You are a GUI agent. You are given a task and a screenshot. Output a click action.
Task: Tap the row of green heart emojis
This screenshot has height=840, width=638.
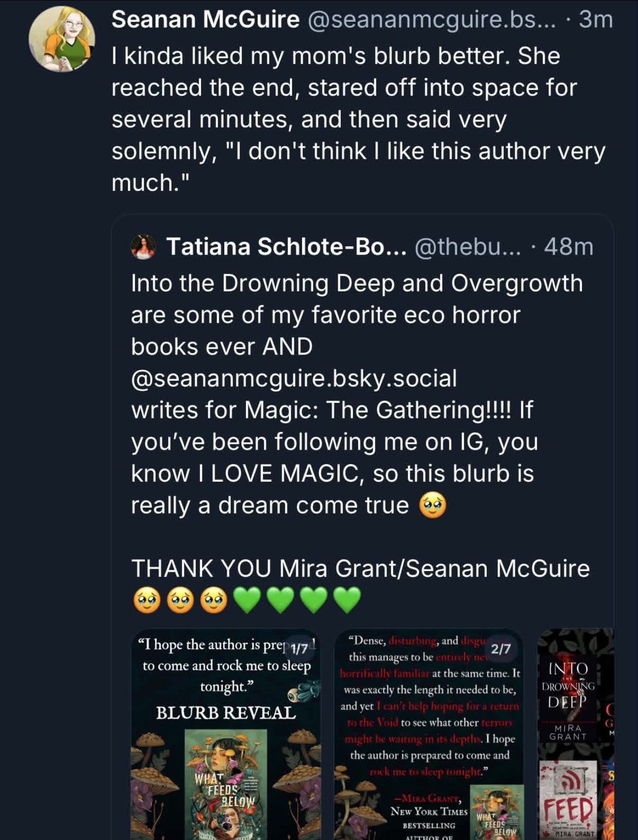click(297, 599)
